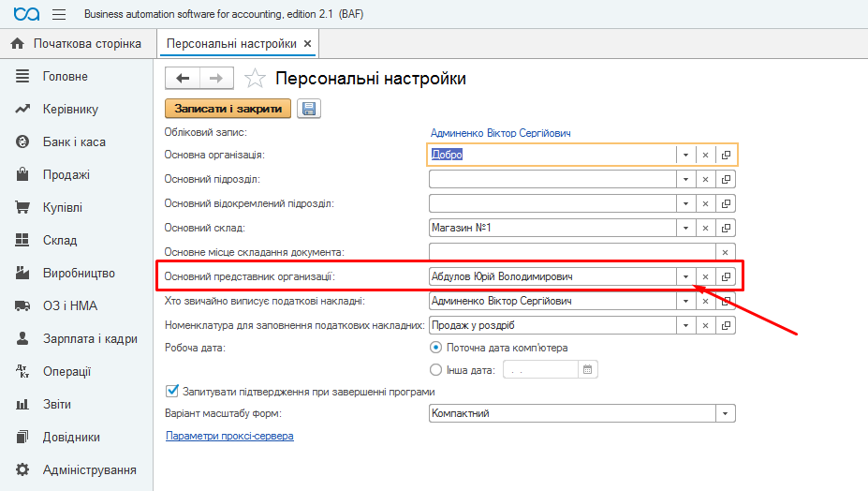868x491 pixels.
Task: Toggle Запитувати підтвердження при завершенні програми checkbox
Action: 172,392
